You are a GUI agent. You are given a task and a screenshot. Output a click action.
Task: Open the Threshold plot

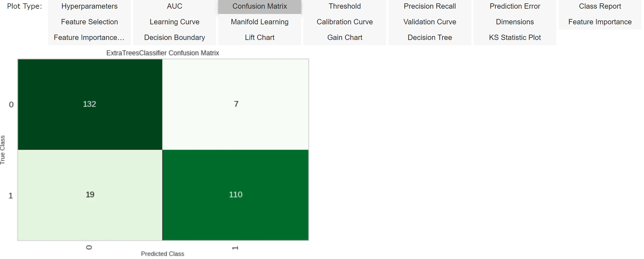coord(345,6)
